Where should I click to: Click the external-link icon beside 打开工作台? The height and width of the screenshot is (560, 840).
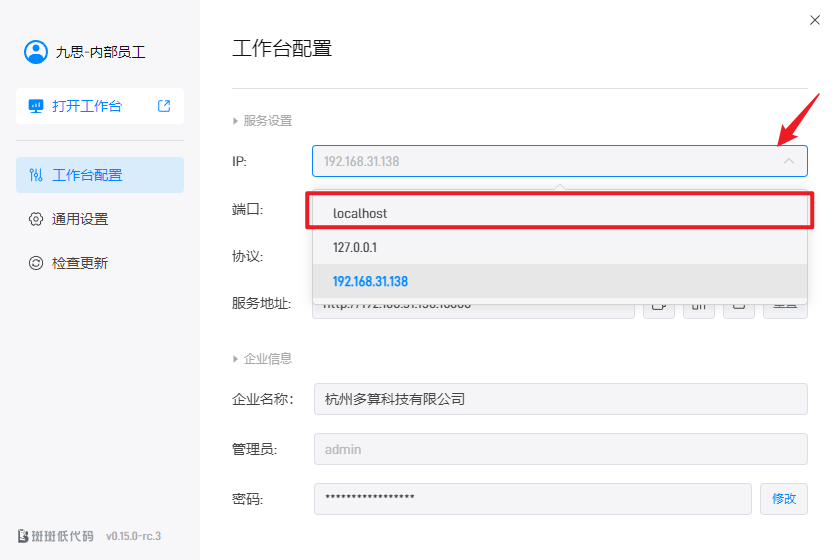click(x=164, y=105)
